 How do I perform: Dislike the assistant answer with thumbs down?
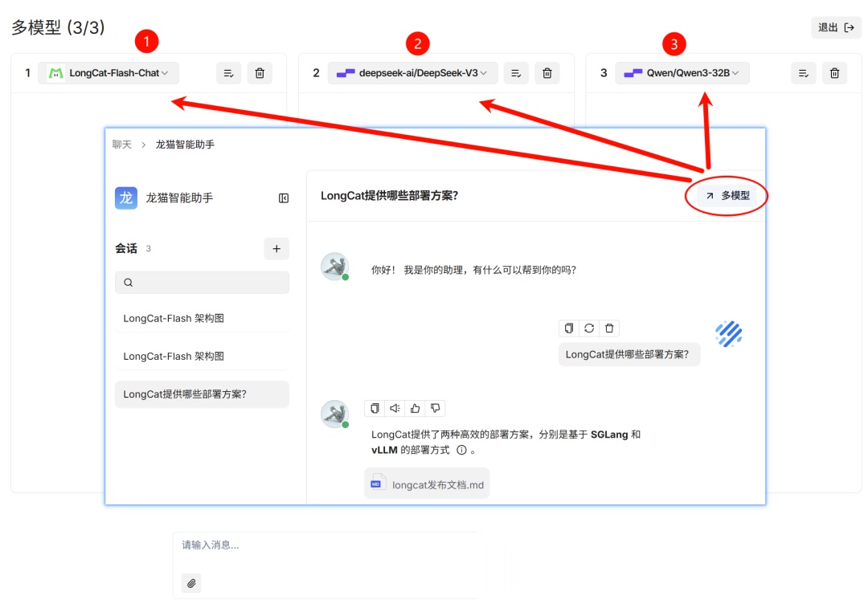coord(435,408)
